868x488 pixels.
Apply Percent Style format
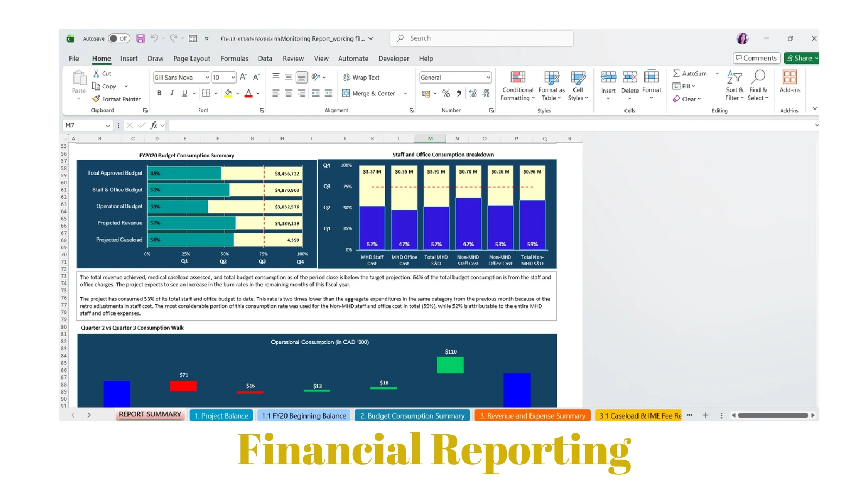pyautogui.click(x=446, y=93)
